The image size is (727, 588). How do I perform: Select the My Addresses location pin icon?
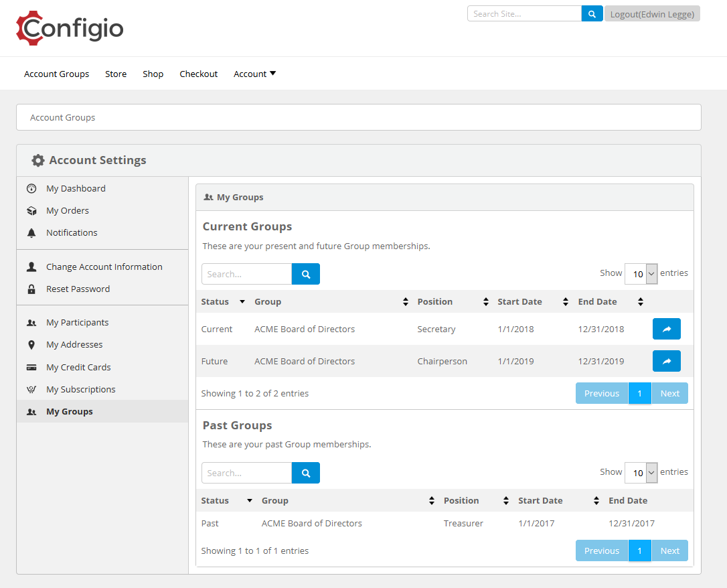click(x=31, y=344)
